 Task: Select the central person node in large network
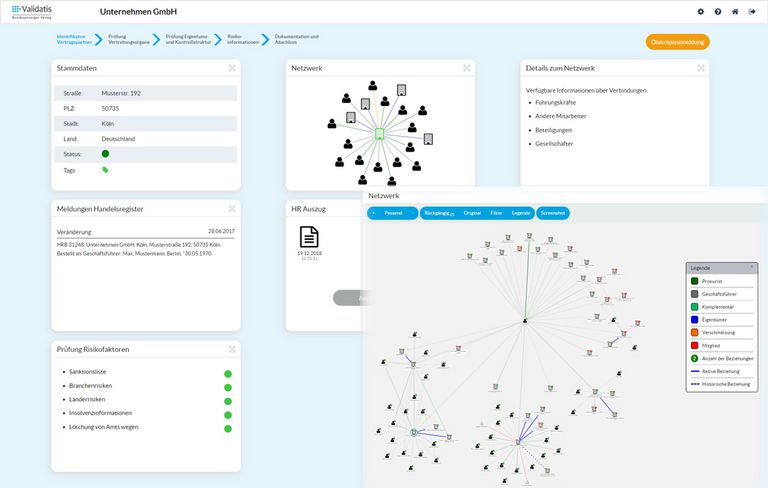tap(525, 321)
